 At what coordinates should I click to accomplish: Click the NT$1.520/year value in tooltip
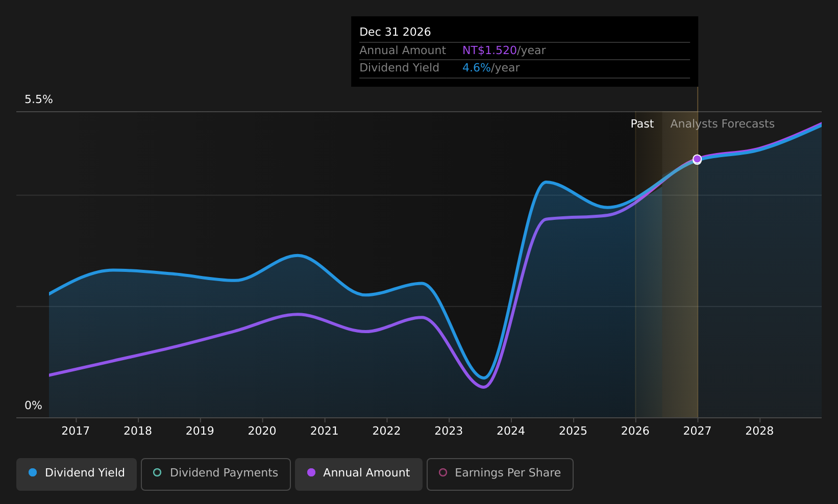[x=504, y=51]
